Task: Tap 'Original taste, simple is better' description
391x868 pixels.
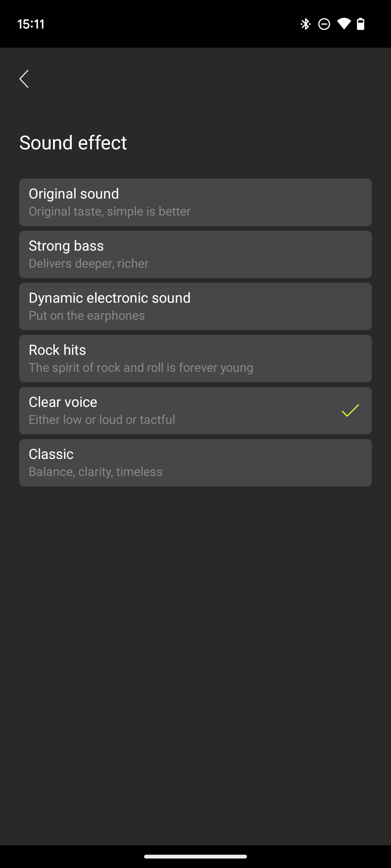Action: pos(110,212)
